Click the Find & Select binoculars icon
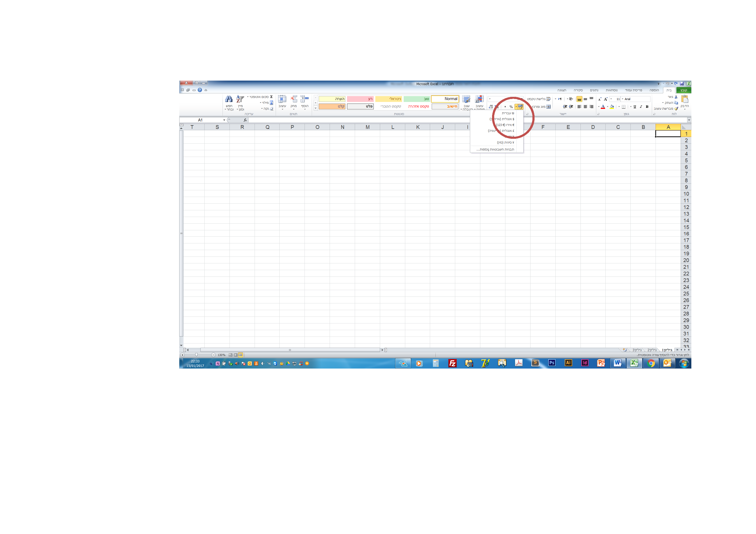This screenshot has height=534, width=756. coord(229,99)
